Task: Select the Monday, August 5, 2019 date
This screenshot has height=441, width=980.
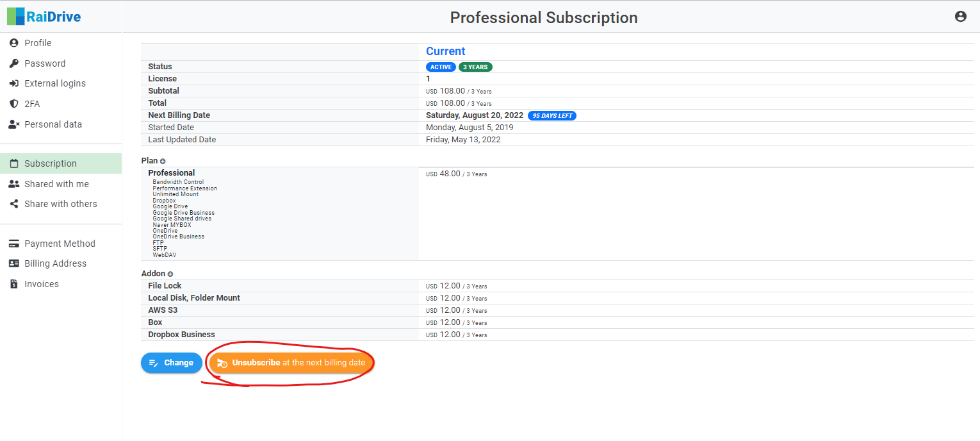Action: pyautogui.click(x=470, y=128)
